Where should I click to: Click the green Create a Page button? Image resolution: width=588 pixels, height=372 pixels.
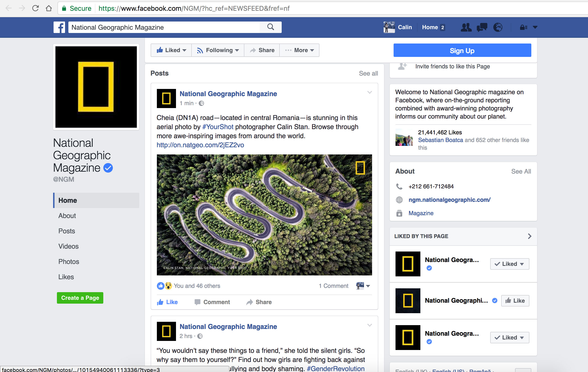coord(80,298)
